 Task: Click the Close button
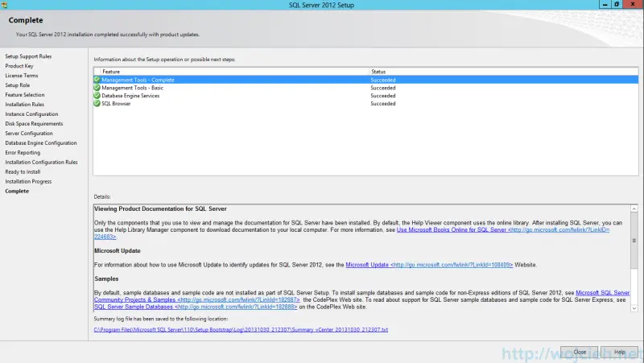pos(579,352)
